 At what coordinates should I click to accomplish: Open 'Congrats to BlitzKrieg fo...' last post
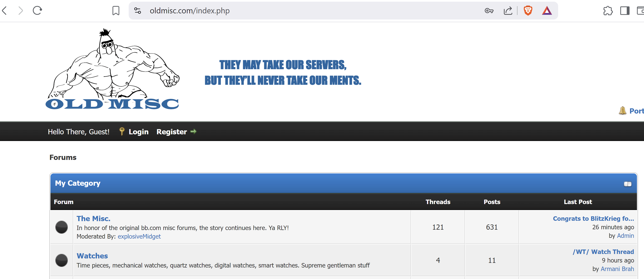(593, 219)
